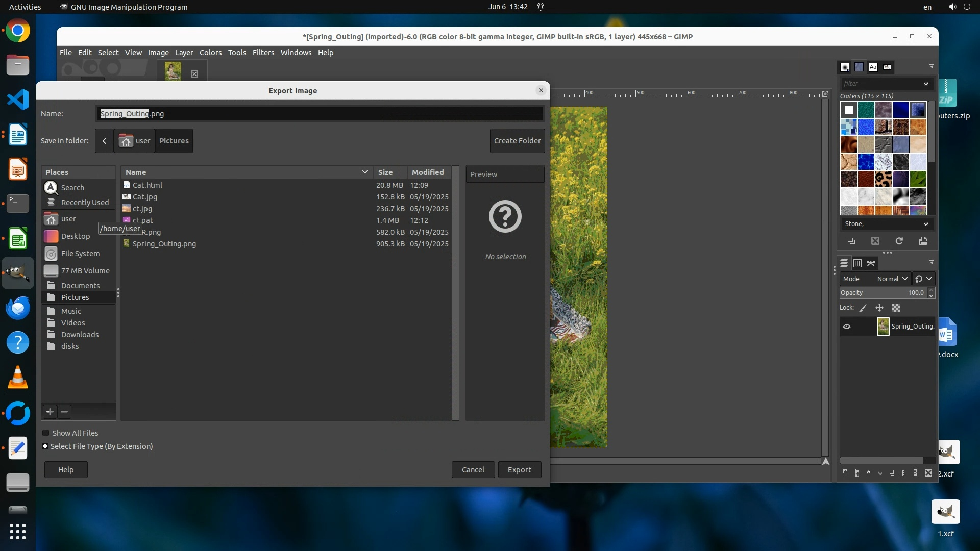This screenshot has height=551, width=980.
Task: Click the Export button
Action: (x=519, y=470)
